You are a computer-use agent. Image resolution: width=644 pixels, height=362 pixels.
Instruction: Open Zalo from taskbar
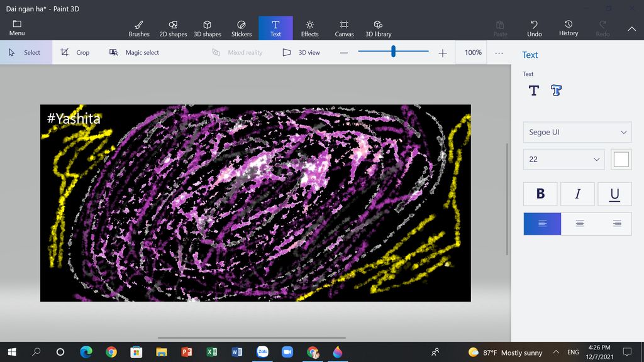tap(262, 352)
